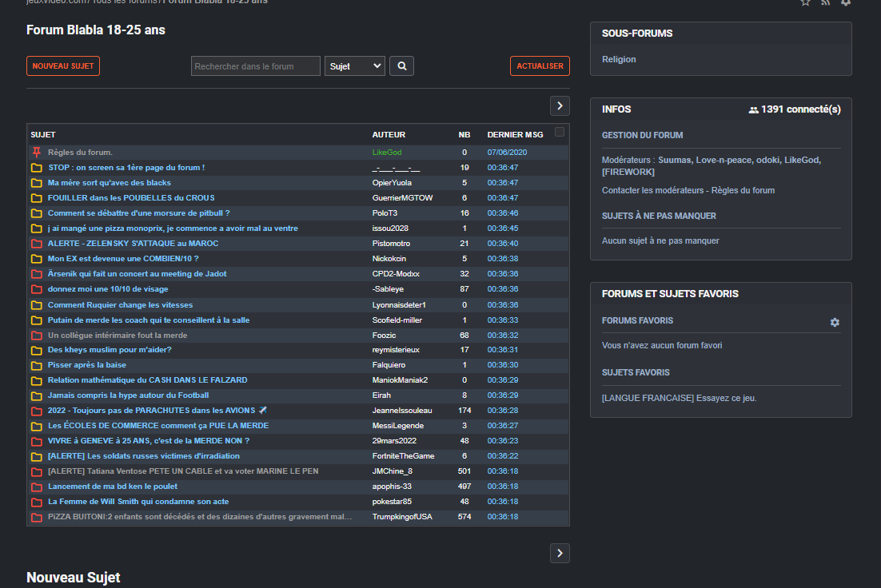Open favorites settings gear in Forums Favoris

(835, 322)
